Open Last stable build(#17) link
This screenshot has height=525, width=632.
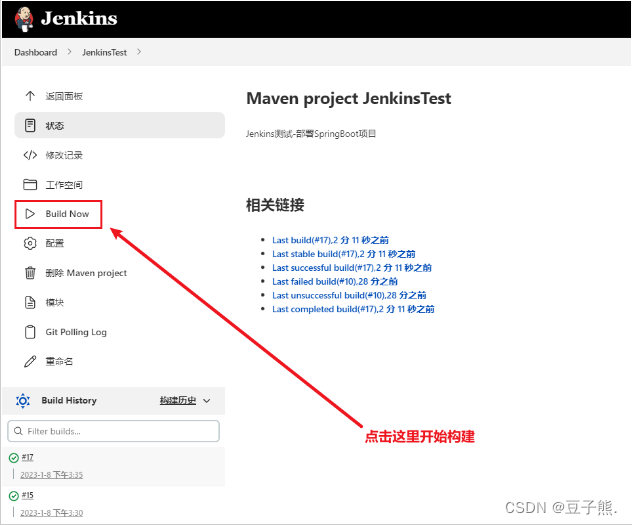coord(343,254)
